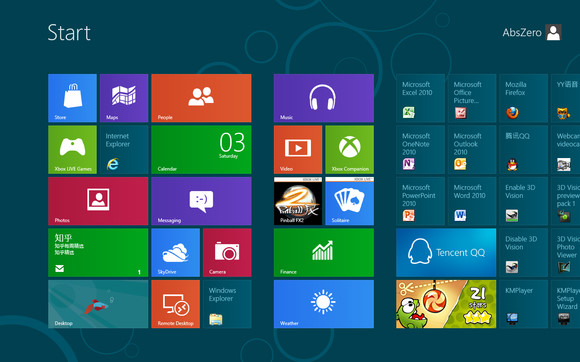Screen dimensions: 580x362
Task: Open the Weather tile
Action: click(324, 304)
